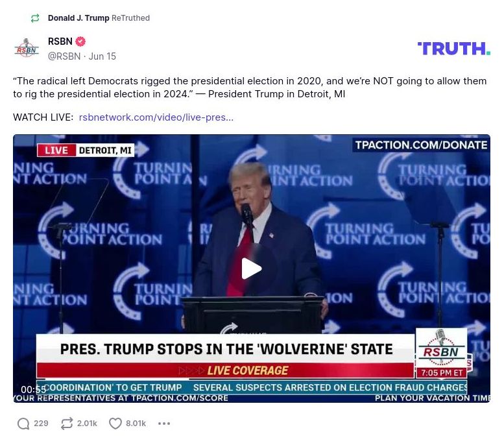
Task: Click the red verified badge next to RSBN
Action: click(x=80, y=42)
